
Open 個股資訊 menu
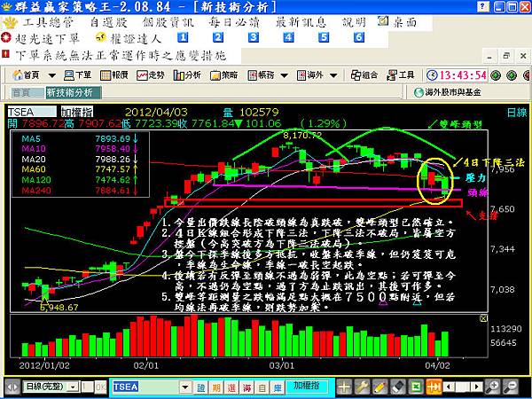(168, 23)
